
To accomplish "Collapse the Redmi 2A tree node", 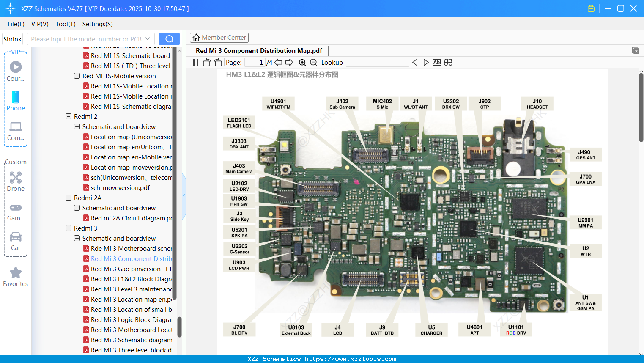I will coord(69,198).
